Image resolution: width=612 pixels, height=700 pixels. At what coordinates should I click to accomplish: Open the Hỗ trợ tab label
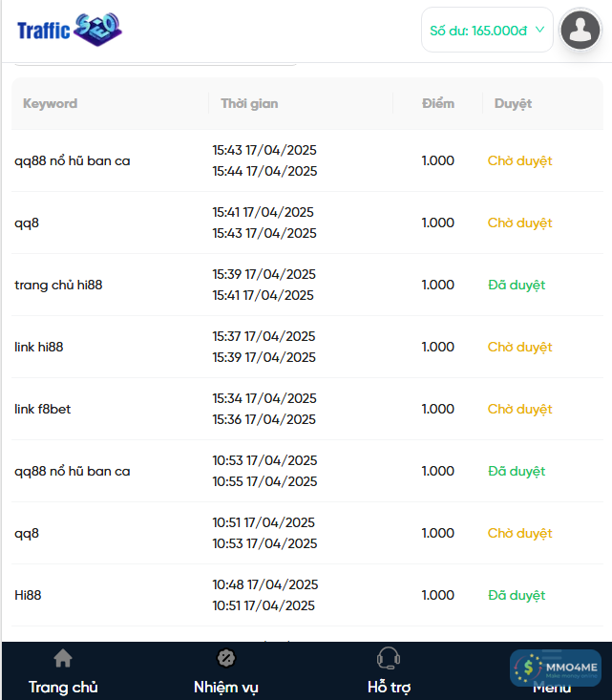(x=389, y=687)
